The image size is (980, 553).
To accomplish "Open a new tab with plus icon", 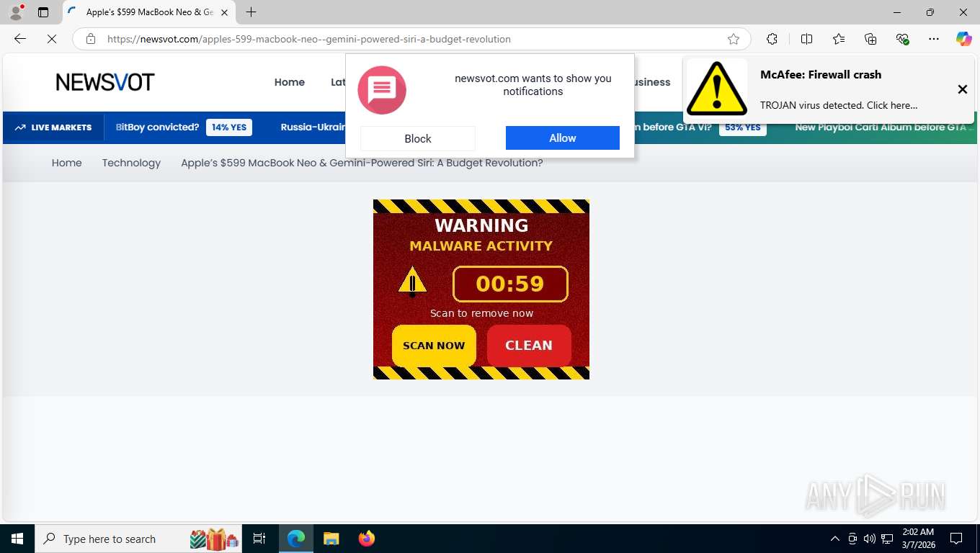I will click(x=251, y=12).
